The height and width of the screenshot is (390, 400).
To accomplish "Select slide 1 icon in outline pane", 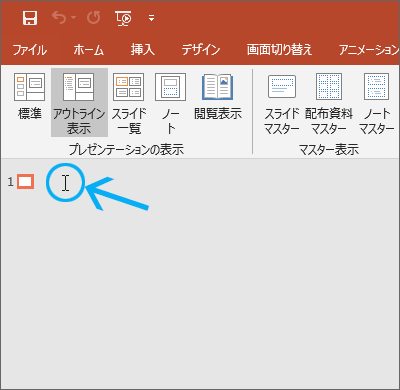I will 26,182.
